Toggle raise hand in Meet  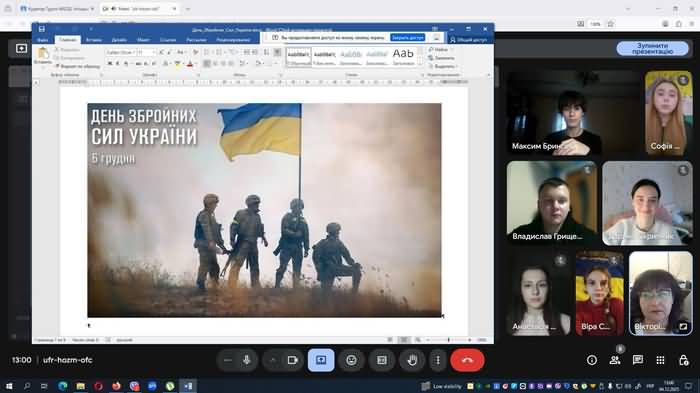412,360
